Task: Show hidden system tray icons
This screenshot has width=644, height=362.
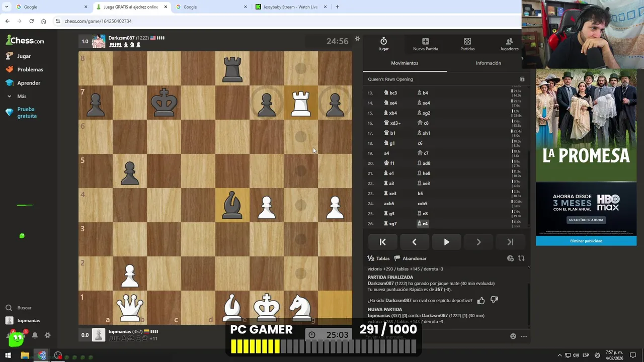Action: 559,355
